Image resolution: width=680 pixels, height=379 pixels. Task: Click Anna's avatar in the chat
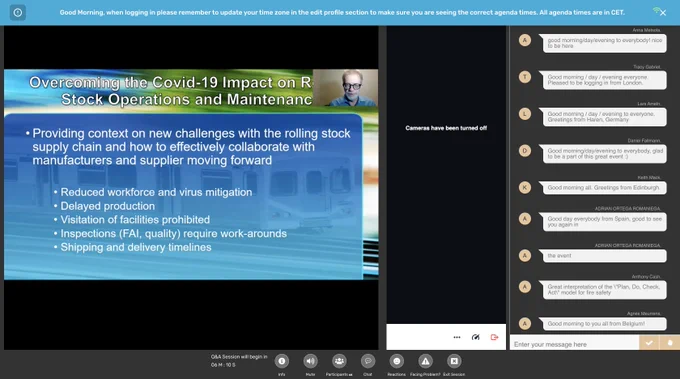tap(525, 40)
